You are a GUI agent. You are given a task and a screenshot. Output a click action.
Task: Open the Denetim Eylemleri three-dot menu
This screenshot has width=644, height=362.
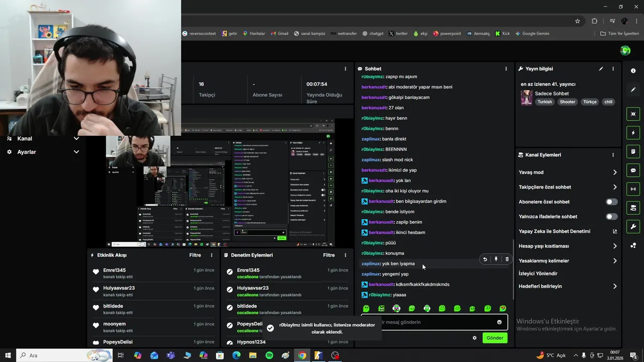point(345,255)
